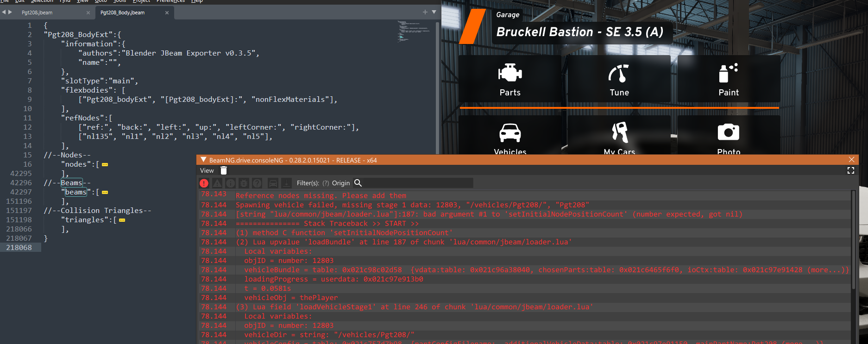
Task: Open the Vehicles selector tile
Action: [x=510, y=136]
